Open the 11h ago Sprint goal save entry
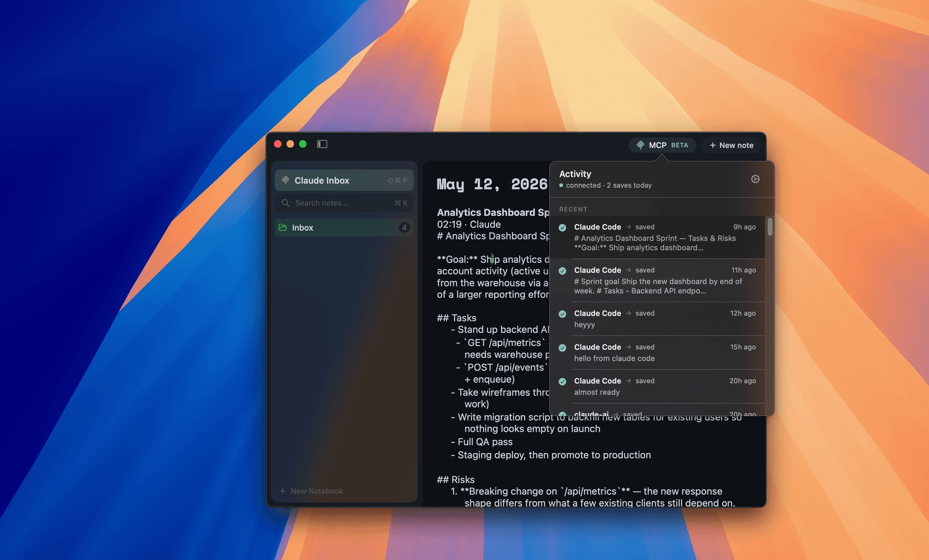Screen dimensions: 929x560 tap(657, 280)
